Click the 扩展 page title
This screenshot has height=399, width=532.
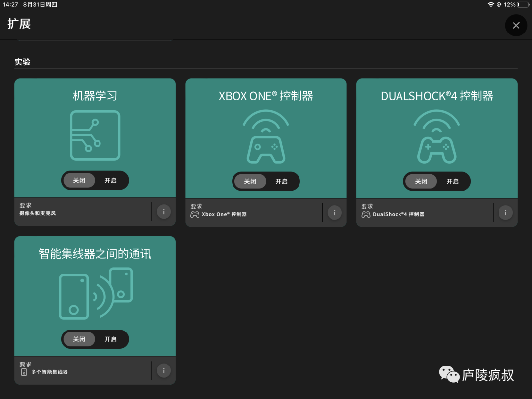point(19,24)
